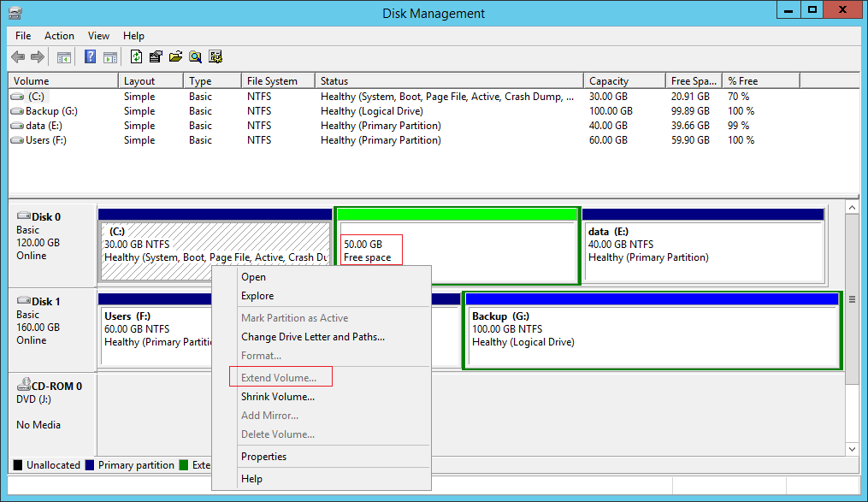
Task: Sort by the Type column header
Action: click(212, 80)
